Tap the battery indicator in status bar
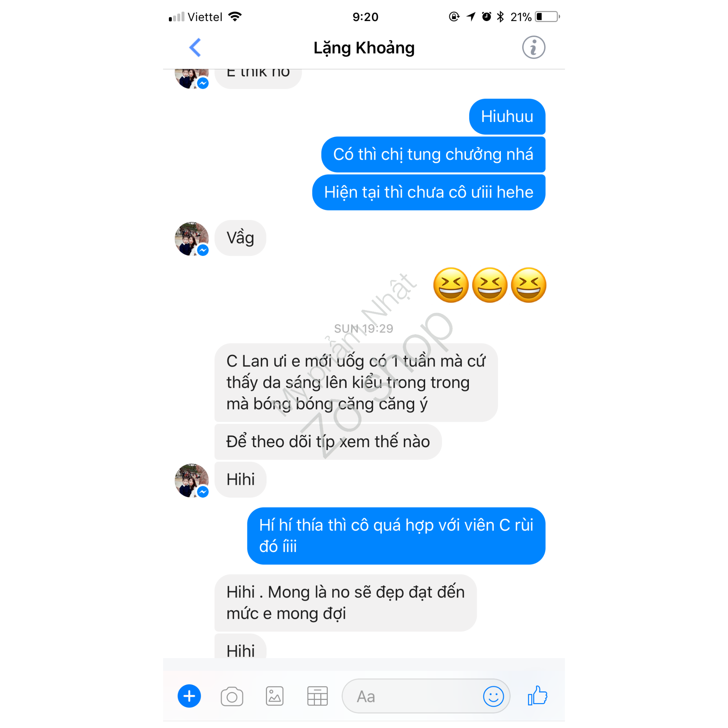The width and height of the screenshot is (728, 728). 547,17
